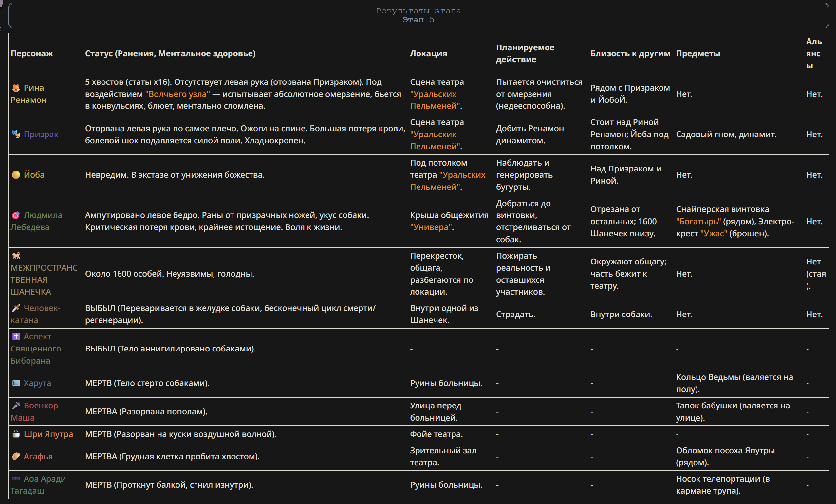The image size is (836, 504).
Task: Select the name 'Агафья'
Action: coord(38,456)
